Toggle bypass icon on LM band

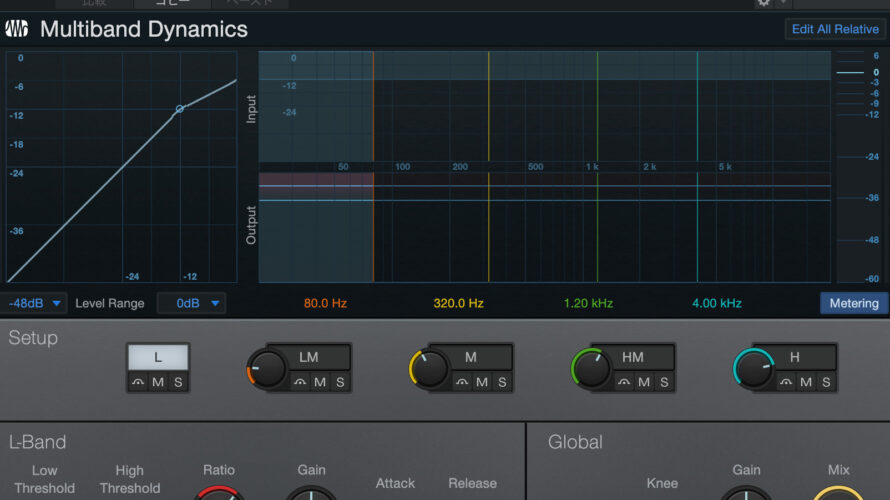coord(300,383)
